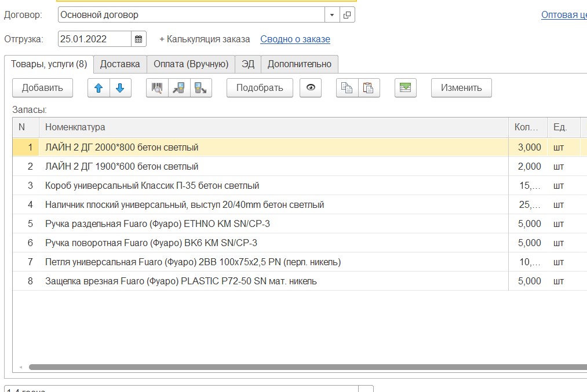This screenshot has width=587, height=392.
Task: Click the Подобрать button
Action: coord(259,87)
